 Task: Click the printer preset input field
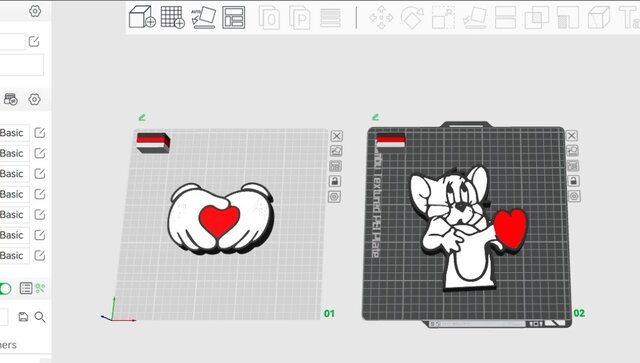12,42
